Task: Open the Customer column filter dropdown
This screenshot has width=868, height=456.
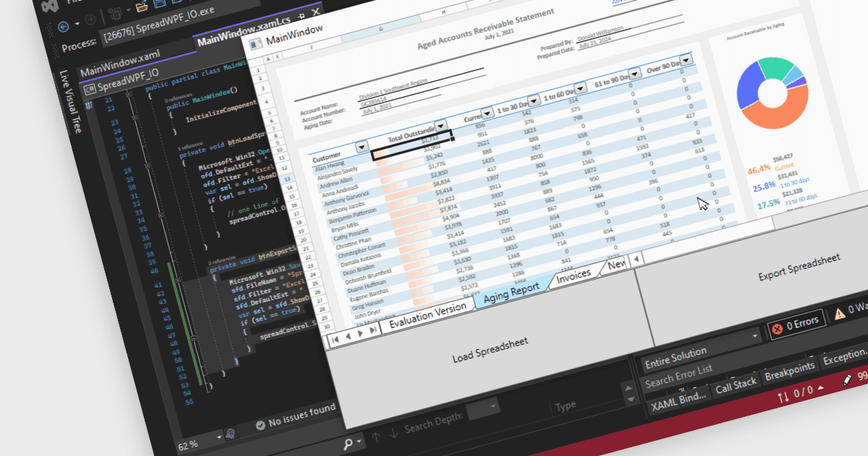Action: 361,147
